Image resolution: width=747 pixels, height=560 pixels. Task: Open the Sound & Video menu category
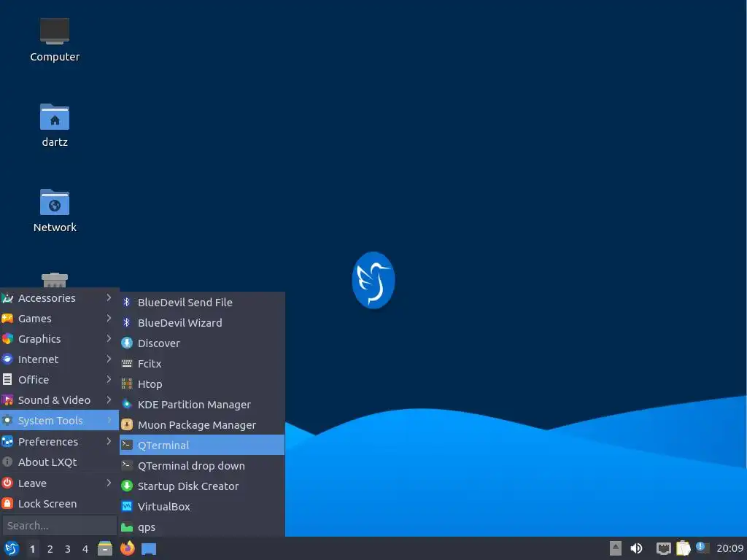(x=59, y=400)
